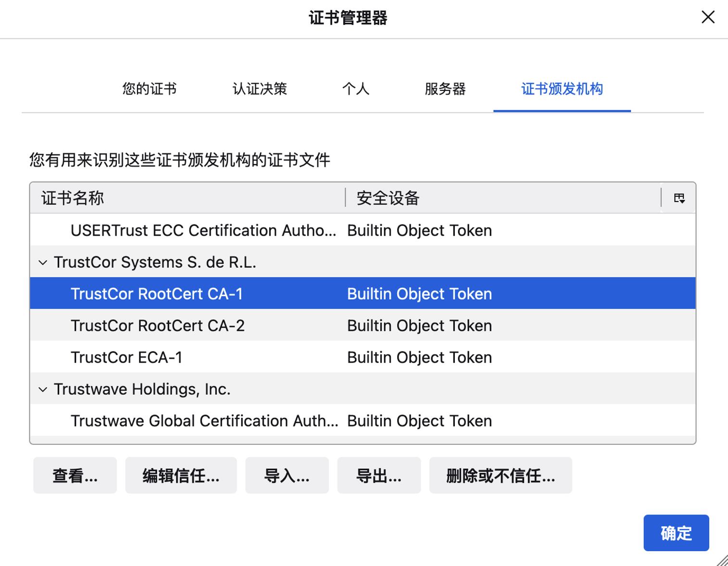Sort by the 安全设备 column header
This screenshot has height=566, width=728.
point(503,198)
